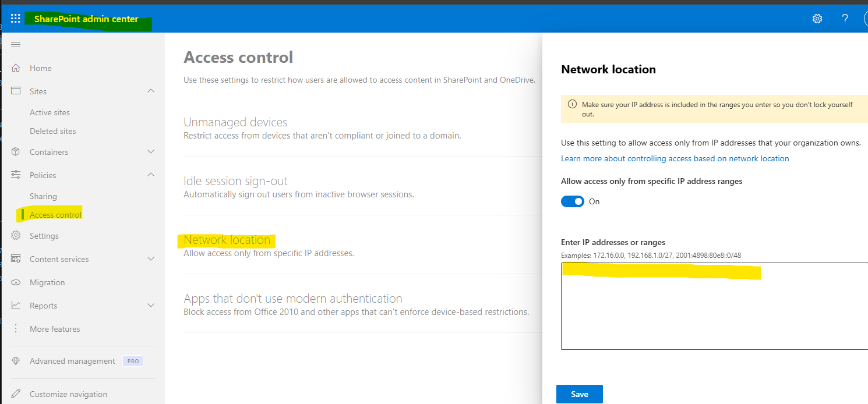Collapse the Policies section chevron

point(151,175)
